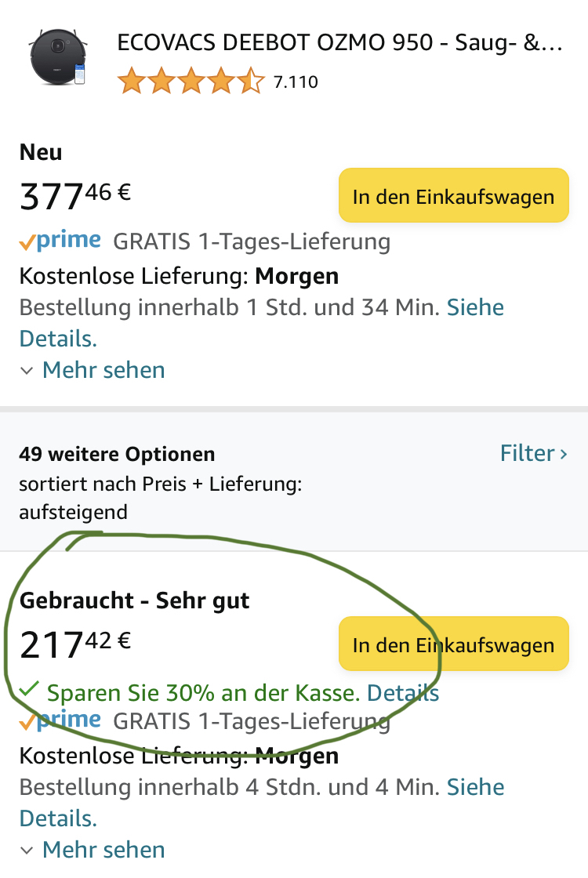Open the ECOVACS DEEBOT OZMO 950 title
Image resolution: width=588 pixels, height=878 pixels.
point(339,43)
